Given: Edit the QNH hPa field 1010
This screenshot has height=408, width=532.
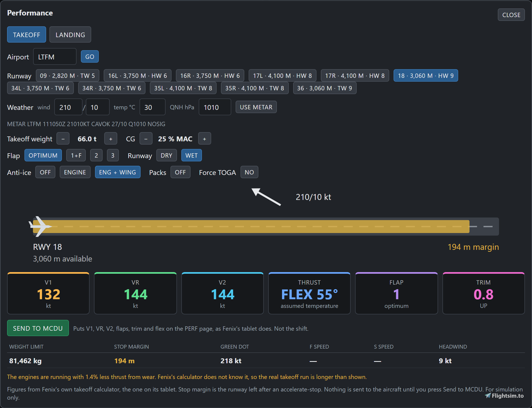Looking at the screenshot, I should click(x=215, y=107).
